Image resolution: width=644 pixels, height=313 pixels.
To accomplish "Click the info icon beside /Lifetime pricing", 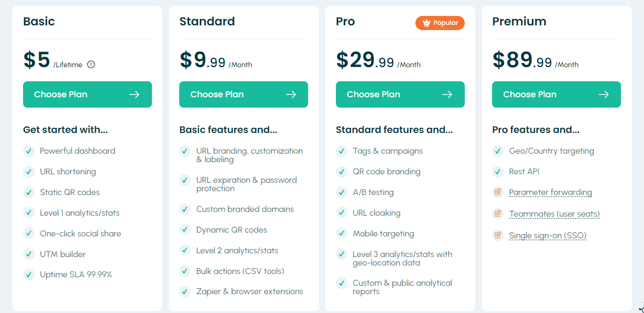I will [91, 64].
